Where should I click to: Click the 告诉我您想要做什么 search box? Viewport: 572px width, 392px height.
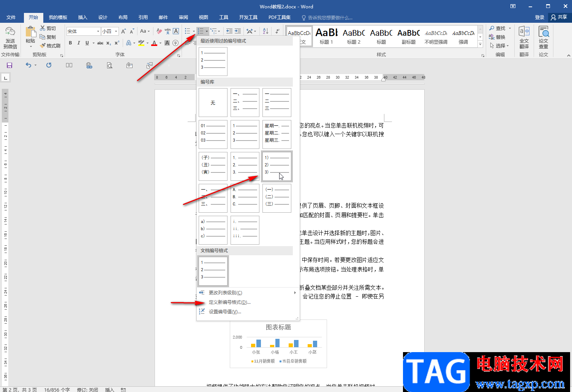[327, 17]
